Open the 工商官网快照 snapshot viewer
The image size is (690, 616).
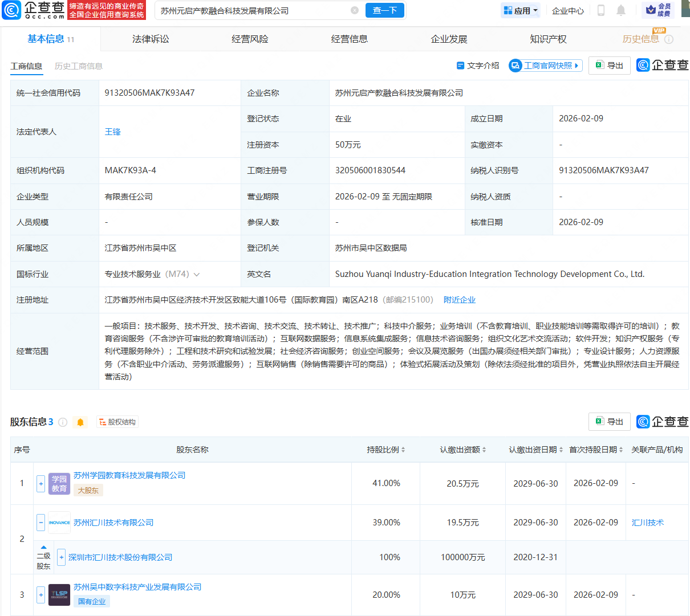pos(545,65)
